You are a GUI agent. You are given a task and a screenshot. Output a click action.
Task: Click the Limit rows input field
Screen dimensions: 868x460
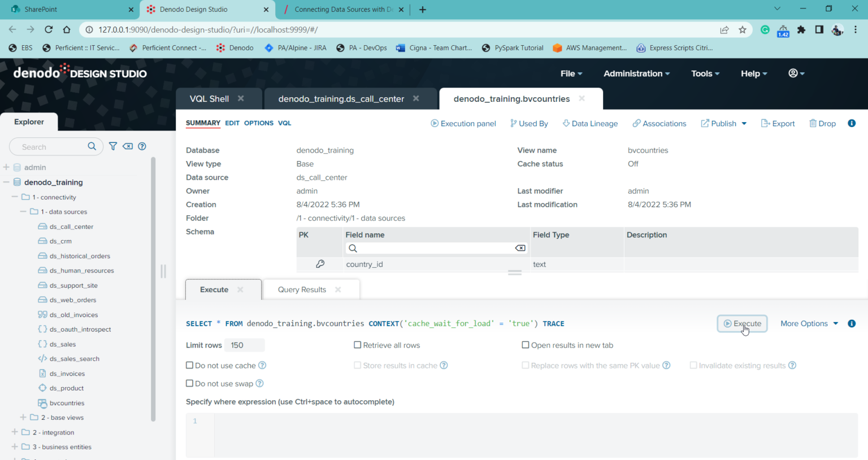click(244, 345)
